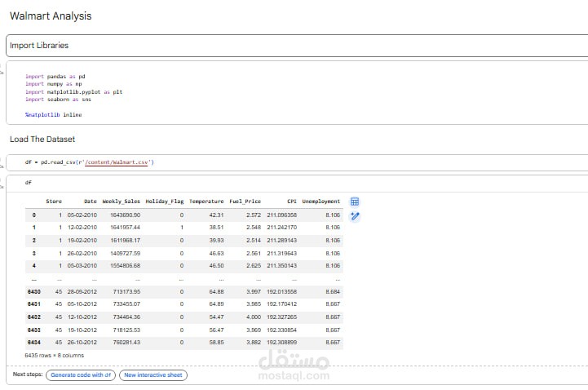
Task: Click the temperature value 42.31
Action: click(x=216, y=215)
